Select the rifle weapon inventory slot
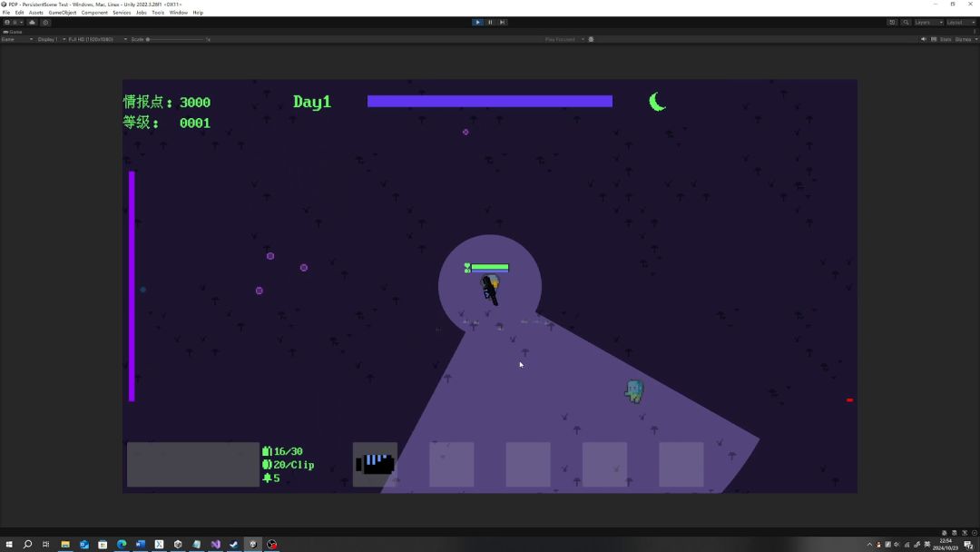This screenshot has height=552, width=980. point(375,464)
